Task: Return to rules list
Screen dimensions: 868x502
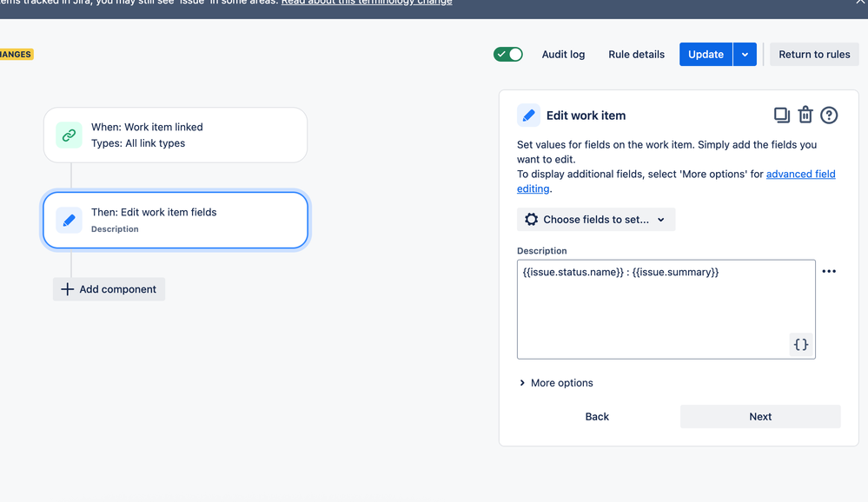Action: (x=814, y=54)
